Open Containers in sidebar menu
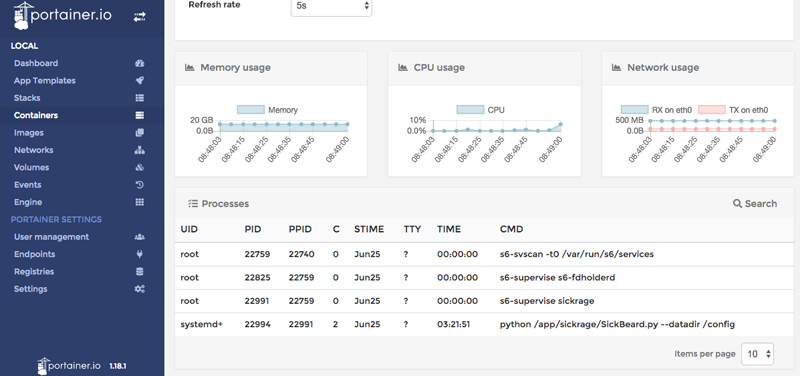The height and width of the screenshot is (376, 800). coord(36,115)
